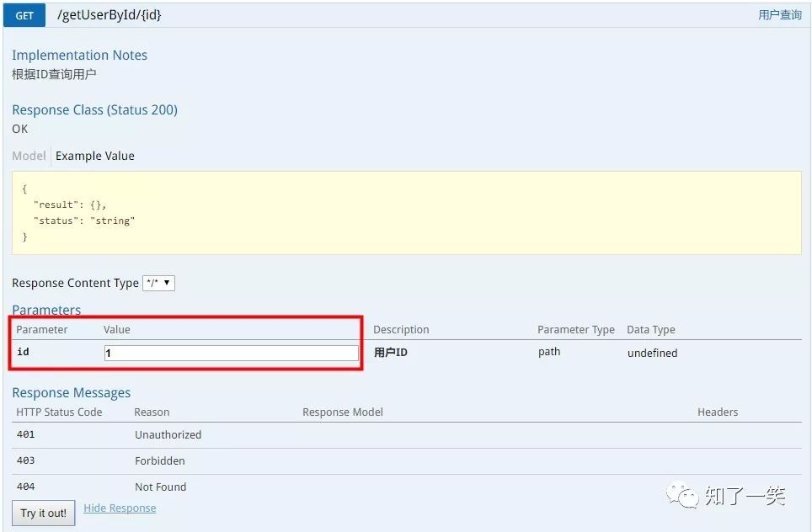Switch to the Model tab
The height and width of the screenshot is (532, 812).
(x=29, y=156)
